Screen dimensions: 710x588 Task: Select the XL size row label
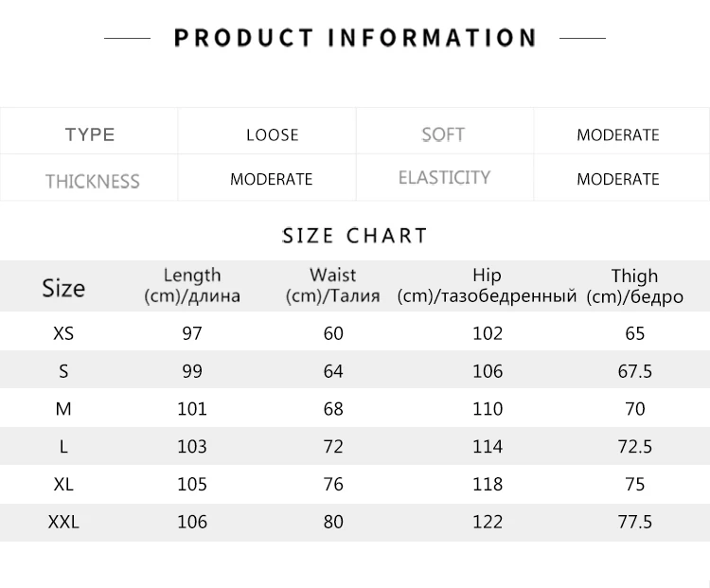[63, 485]
